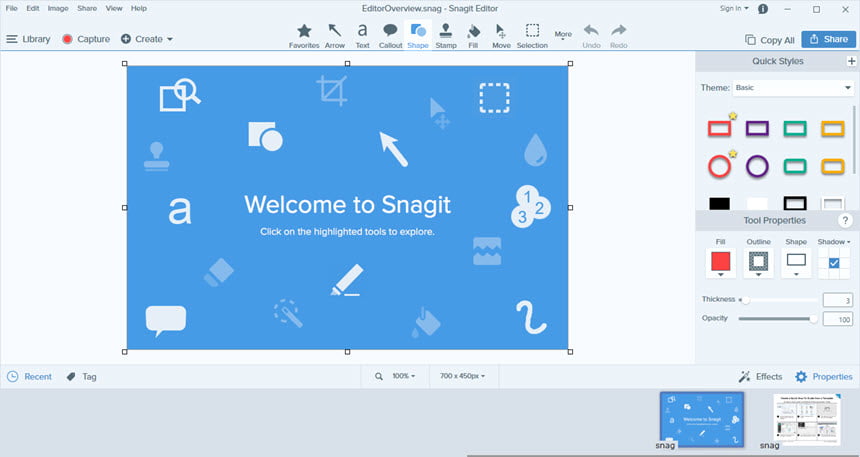
Task: Select the Shape tool
Action: pos(418,36)
